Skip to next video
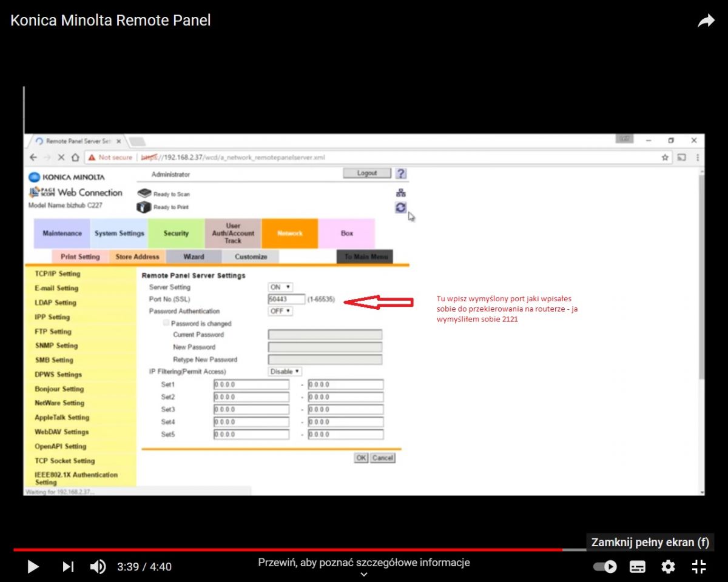This screenshot has height=582, width=728. (68, 567)
